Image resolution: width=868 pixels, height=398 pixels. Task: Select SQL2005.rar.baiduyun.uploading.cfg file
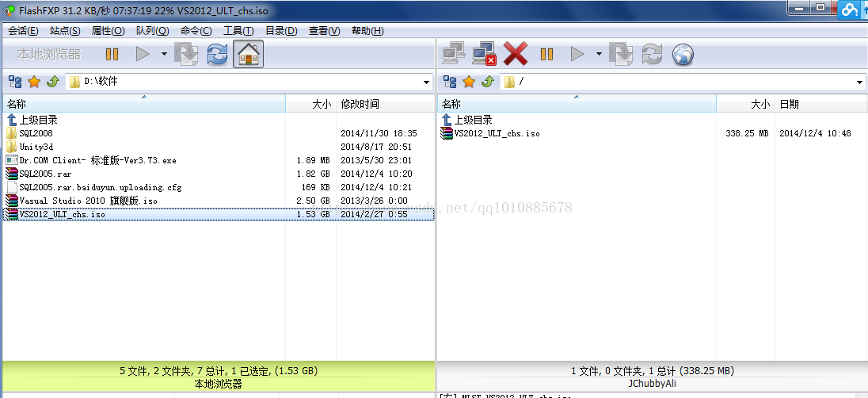(93, 187)
